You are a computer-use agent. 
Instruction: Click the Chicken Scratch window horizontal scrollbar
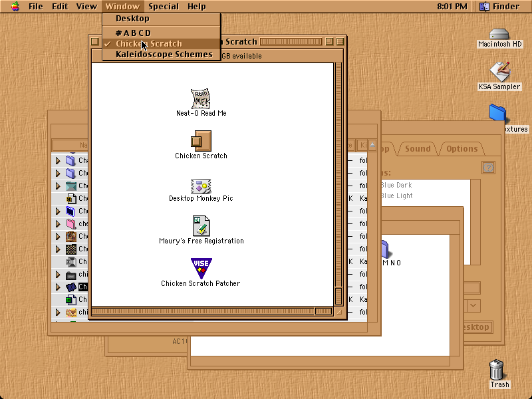[x=212, y=311]
